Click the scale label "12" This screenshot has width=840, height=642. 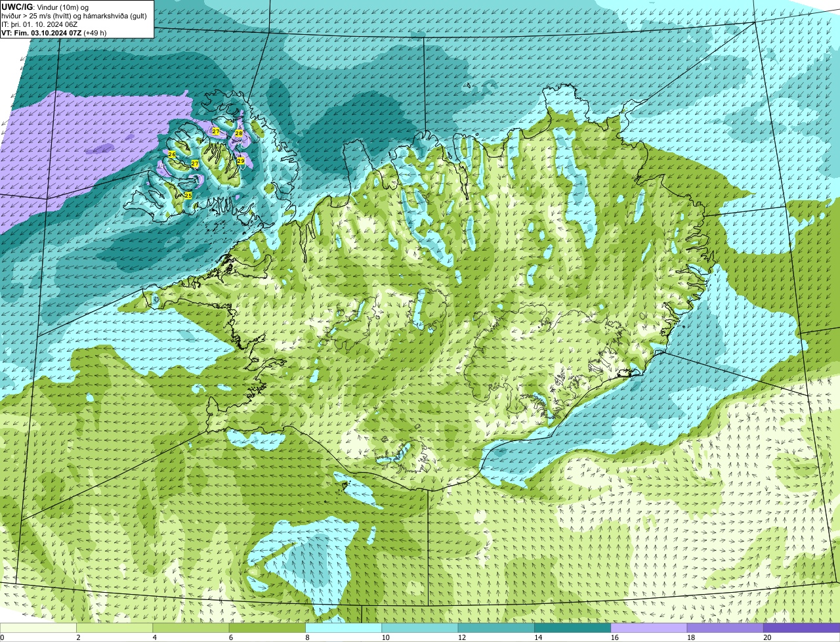461,637
